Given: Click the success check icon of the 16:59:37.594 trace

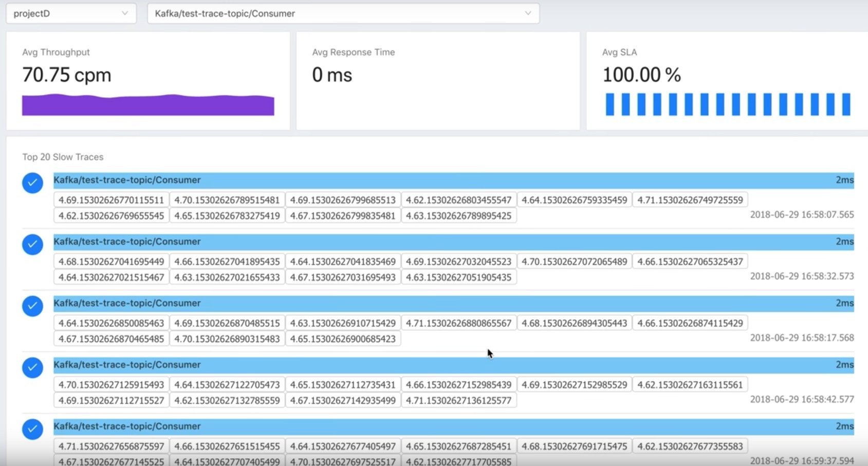Looking at the screenshot, I should click(32, 429).
